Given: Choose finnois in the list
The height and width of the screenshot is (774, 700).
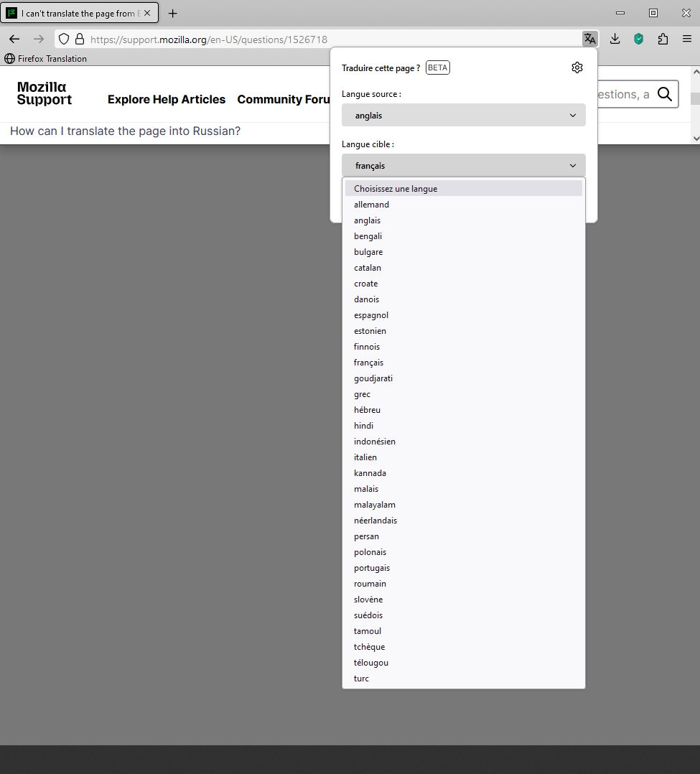Looking at the screenshot, I should tap(464, 347).
